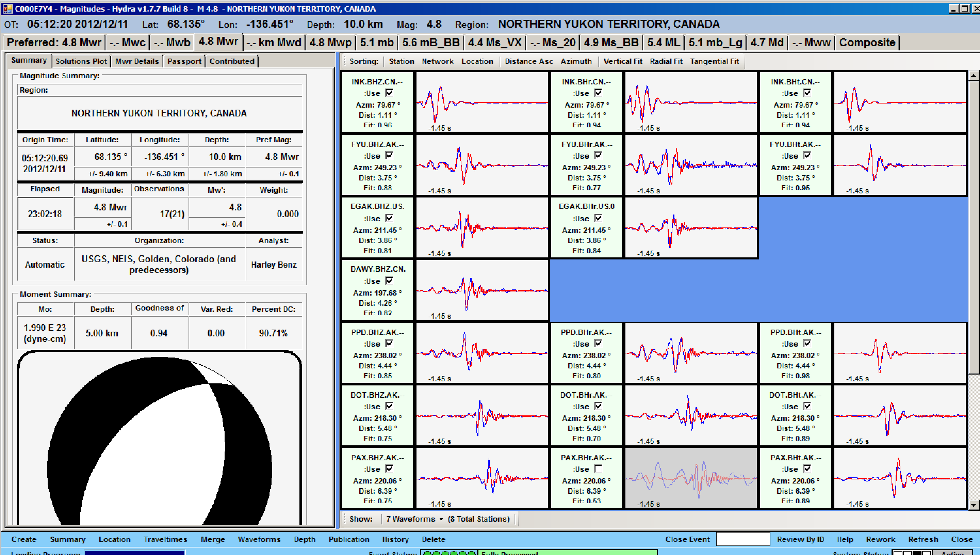Select the 4.7 Md magnitude tab
The image size is (980, 555).
tap(767, 42)
